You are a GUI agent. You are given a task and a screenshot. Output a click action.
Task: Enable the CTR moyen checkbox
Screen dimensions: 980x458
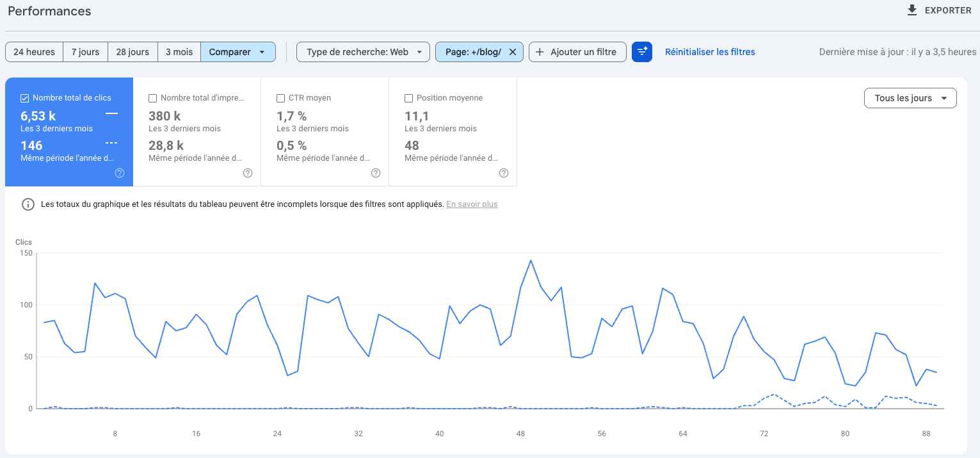pyautogui.click(x=281, y=98)
